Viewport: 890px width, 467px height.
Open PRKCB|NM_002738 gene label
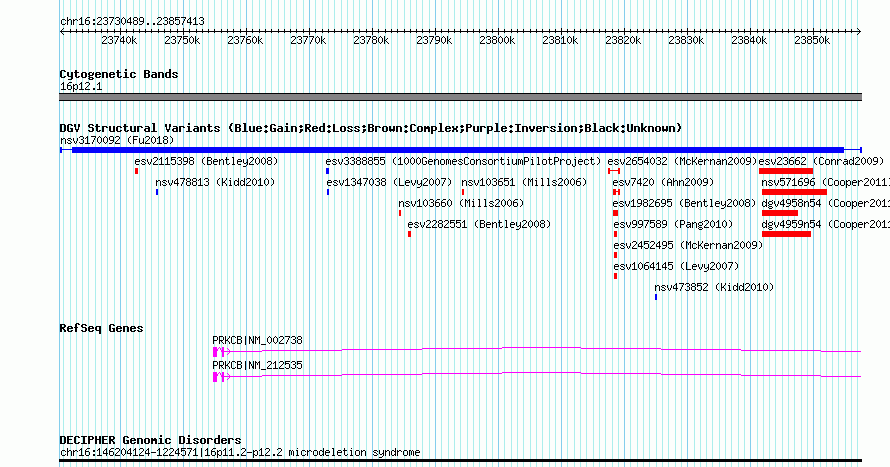point(257,340)
